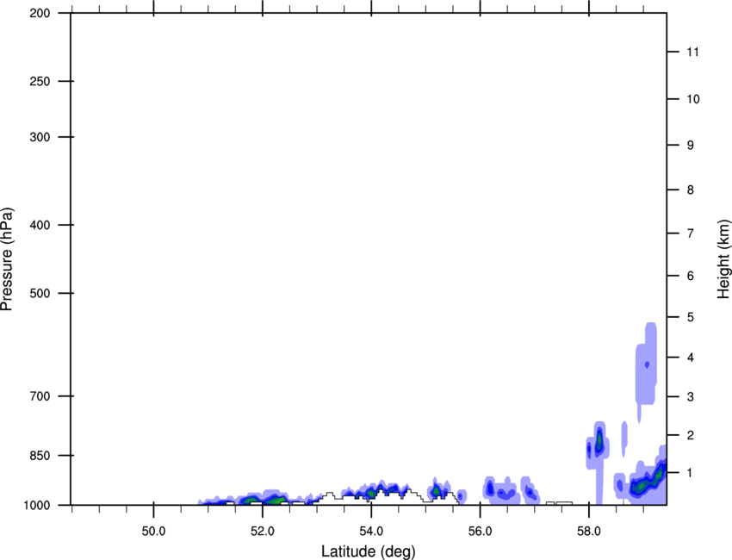Click the 1 km height label
The height and width of the screenshot is (560, 732).
(691, 473)
